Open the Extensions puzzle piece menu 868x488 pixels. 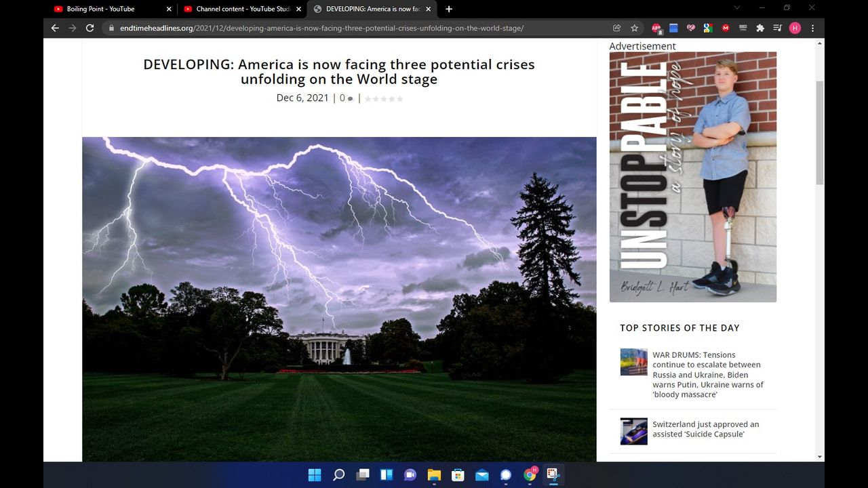[x=759, y=28]
